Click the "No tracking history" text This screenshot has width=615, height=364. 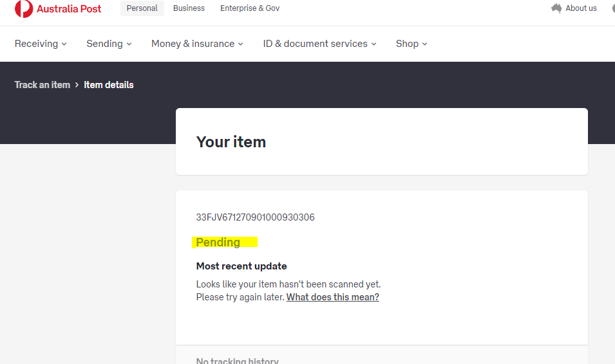point(237,361)
